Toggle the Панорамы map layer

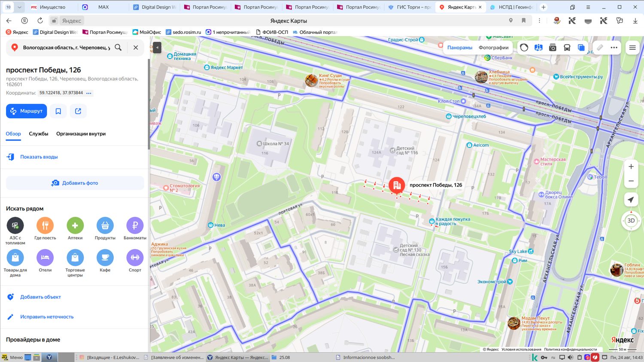(x=460, y=48)
